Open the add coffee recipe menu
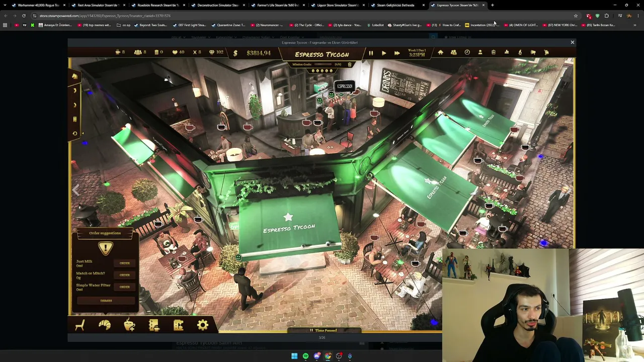644x362 pixels. coord(129,325)
